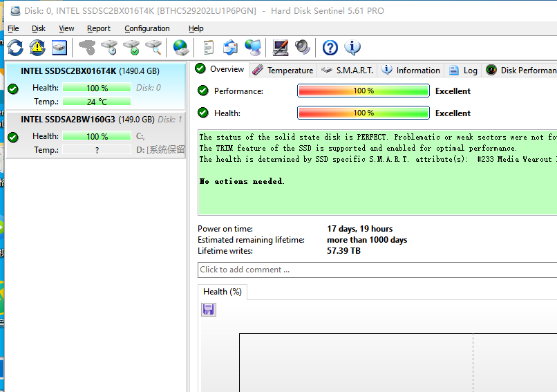This screenshot has width=557, height=392.
Task: Click the '57.39 TB' lifetime writes value
Action: pyautogui.click(x=343, y=251)
